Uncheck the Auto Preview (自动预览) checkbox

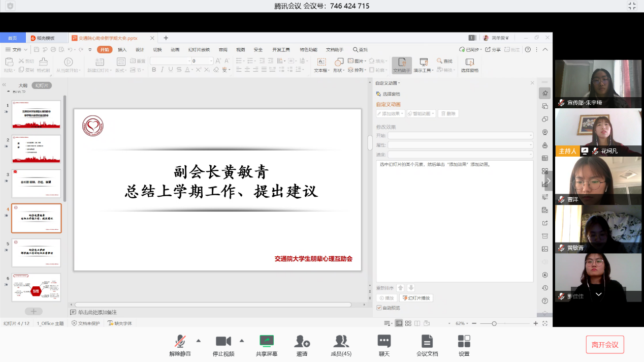(379, 308)
